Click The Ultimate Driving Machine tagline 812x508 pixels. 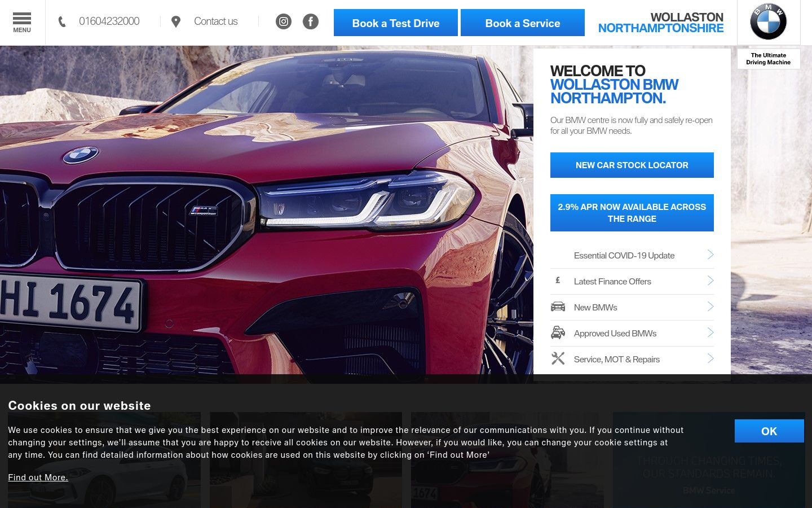pos(769,59)
